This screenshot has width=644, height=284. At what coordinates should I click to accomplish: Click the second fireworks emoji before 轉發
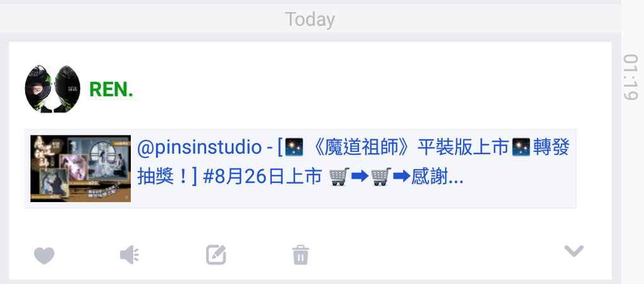(521, 147)
